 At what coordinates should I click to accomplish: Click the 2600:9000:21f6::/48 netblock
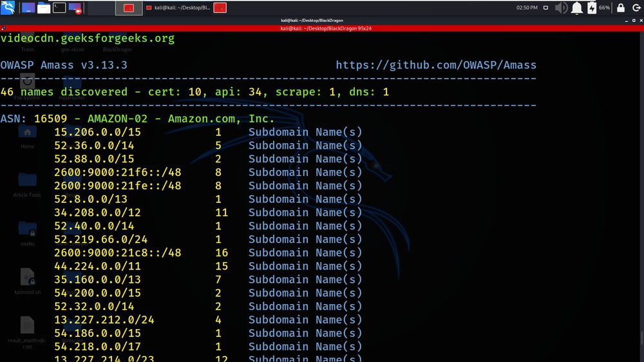click(117, 173)
